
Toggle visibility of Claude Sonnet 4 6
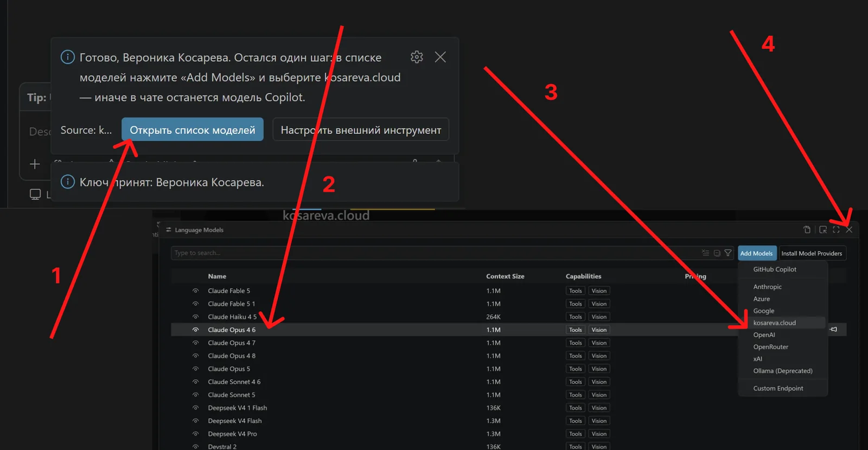[196, 382]
